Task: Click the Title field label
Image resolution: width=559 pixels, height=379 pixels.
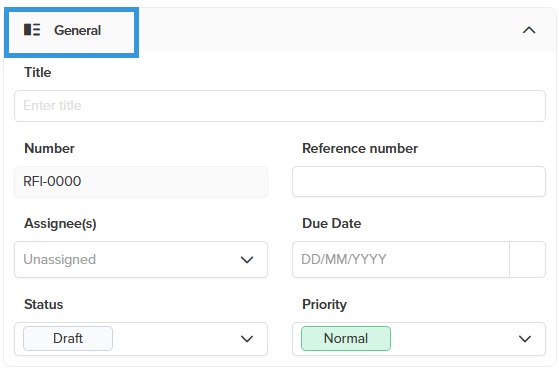Action: click(37, 72)
